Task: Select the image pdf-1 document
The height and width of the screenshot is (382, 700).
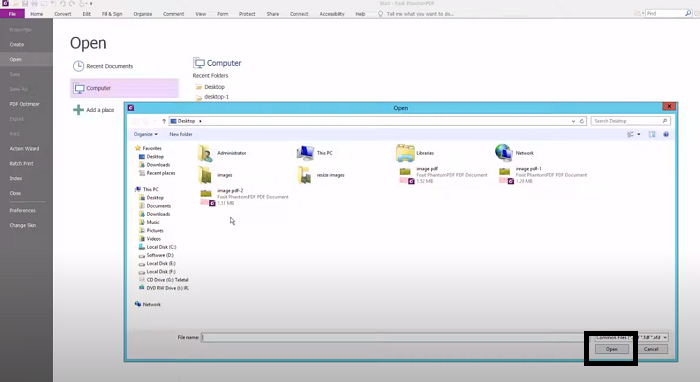Action: [542, 175]
